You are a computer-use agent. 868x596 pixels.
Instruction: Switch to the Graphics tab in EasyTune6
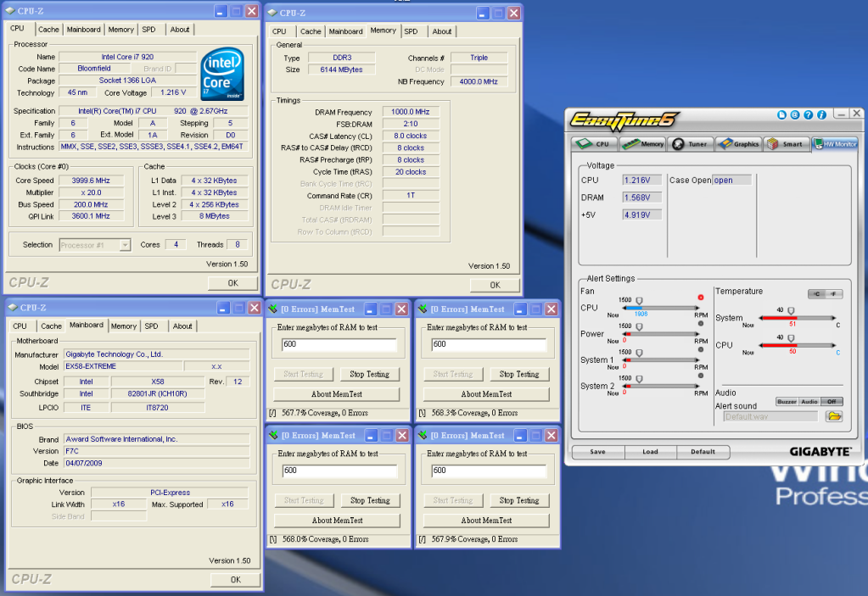(739, 144)
